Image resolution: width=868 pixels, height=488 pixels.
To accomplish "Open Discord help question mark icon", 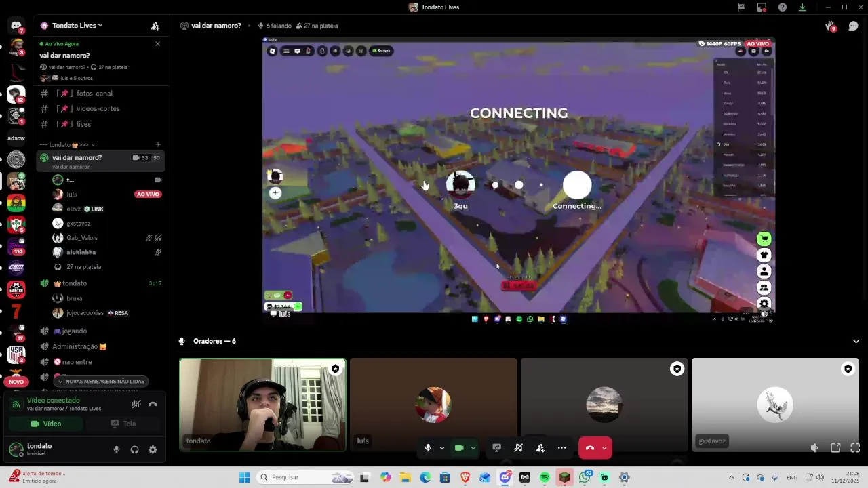I will [x=782, y=7].
